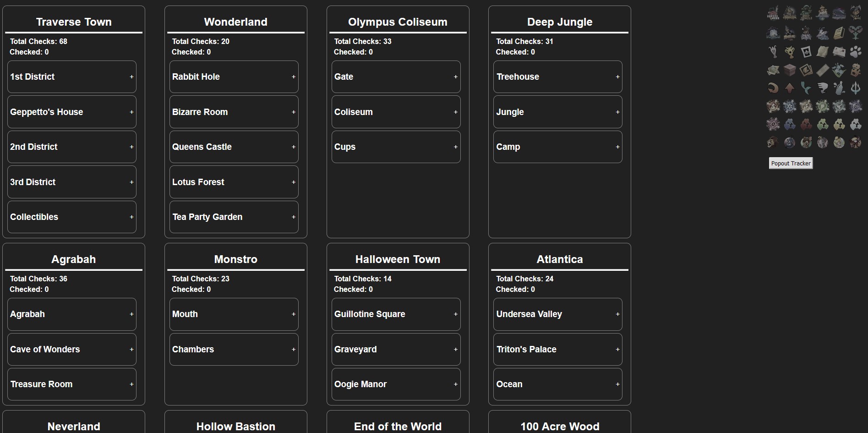Toggle the Neverland logo icon
Image resolution: width=868 pixels, height=433 pixels.
click(790, 33)
